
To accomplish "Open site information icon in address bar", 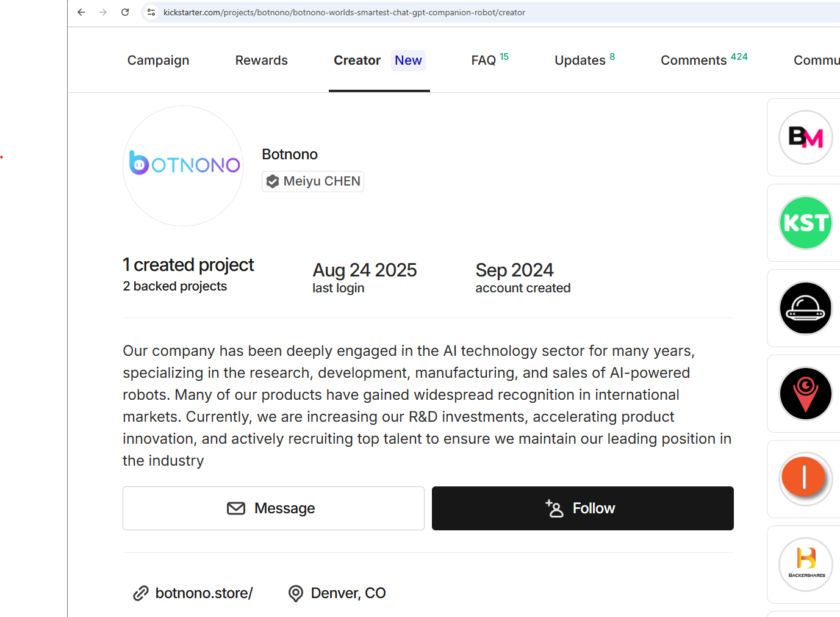I will [x=151, y=12].
